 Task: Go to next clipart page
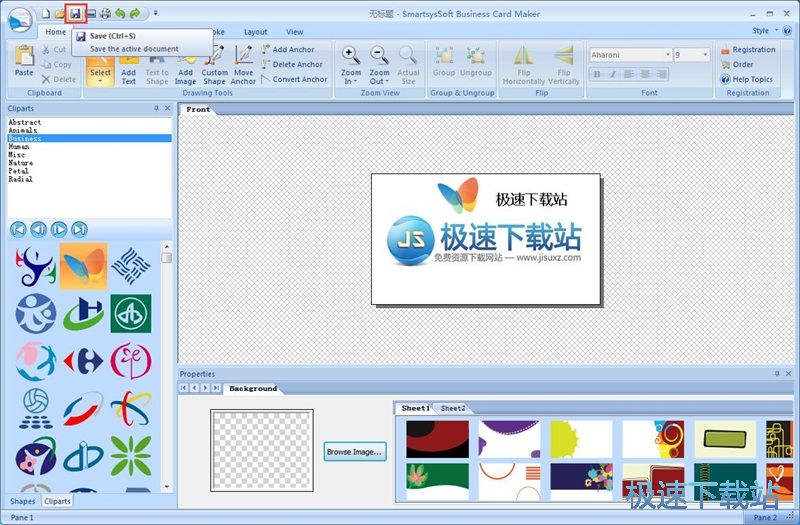[59, 230]
